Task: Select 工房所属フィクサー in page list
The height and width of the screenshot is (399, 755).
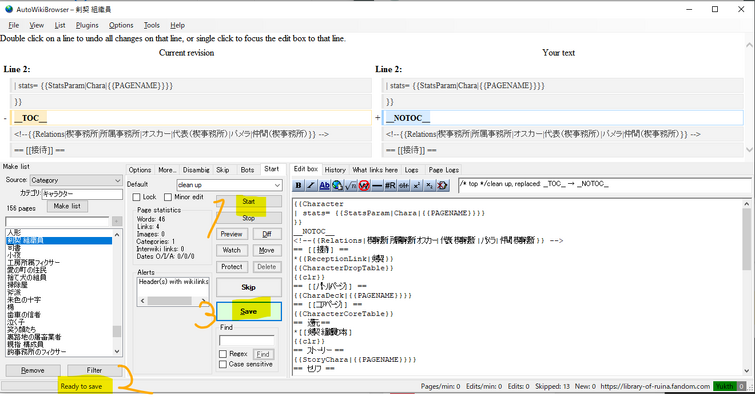Action: coord(34,263)
